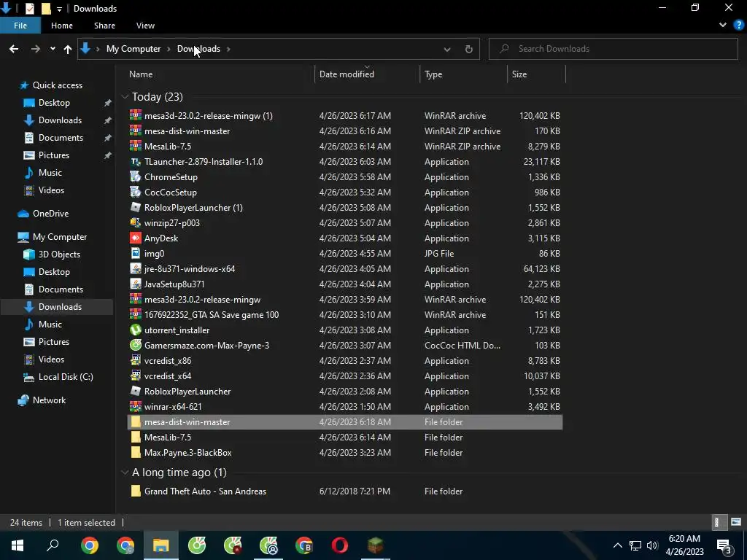Select the Grand Theft Auto - San Andreas folder
747x560 pixels.
coord(205,491)
